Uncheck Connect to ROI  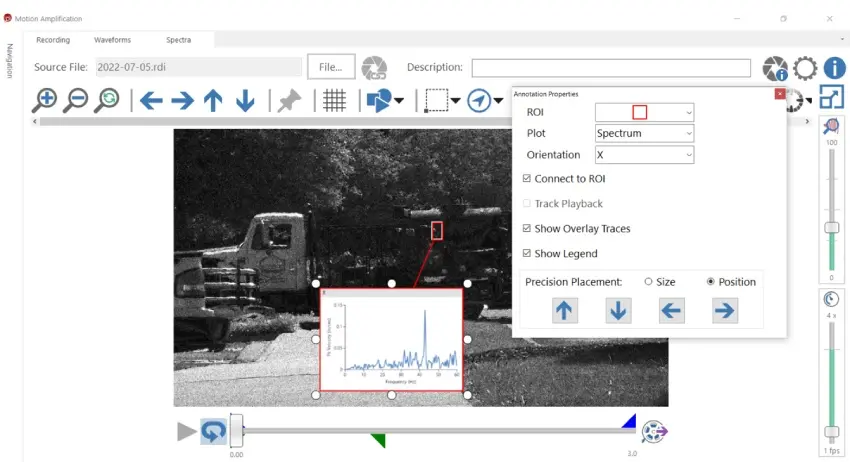pos(526,178)
